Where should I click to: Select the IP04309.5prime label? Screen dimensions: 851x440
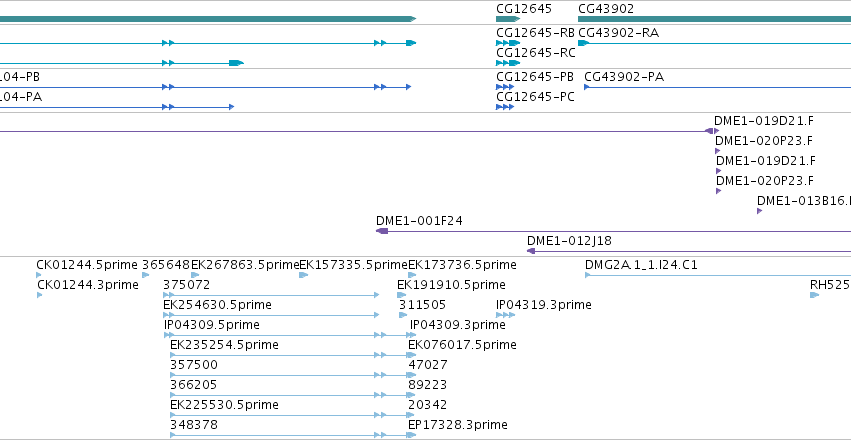click(212, 325)
